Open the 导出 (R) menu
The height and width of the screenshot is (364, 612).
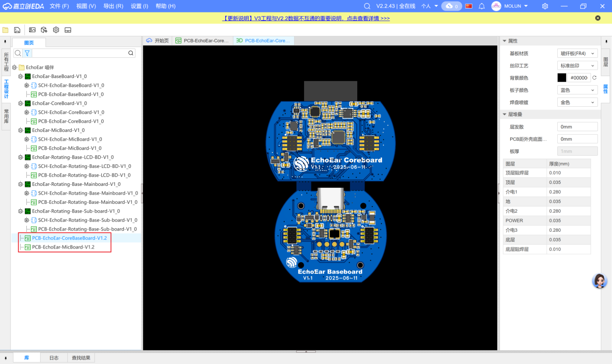tap(113, 6)
